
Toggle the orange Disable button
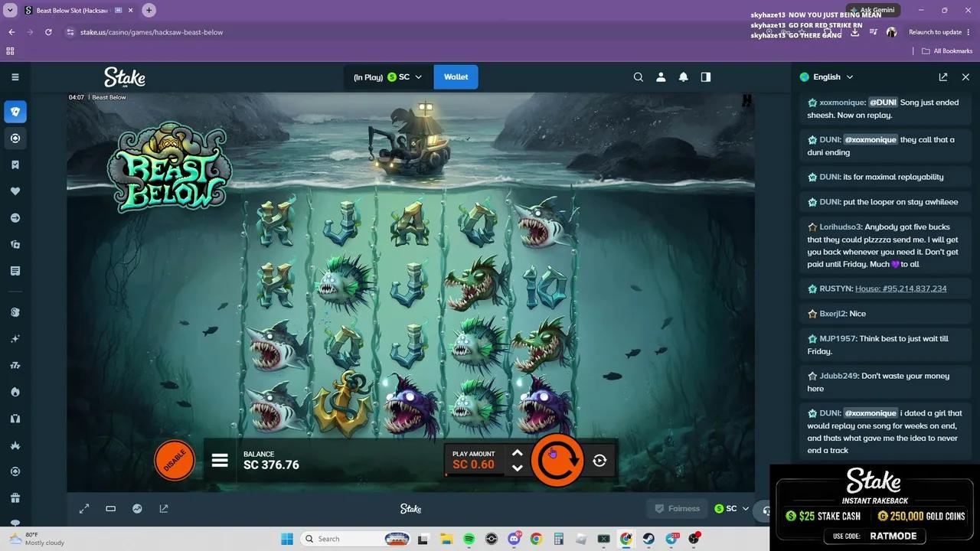pos(175,460)
